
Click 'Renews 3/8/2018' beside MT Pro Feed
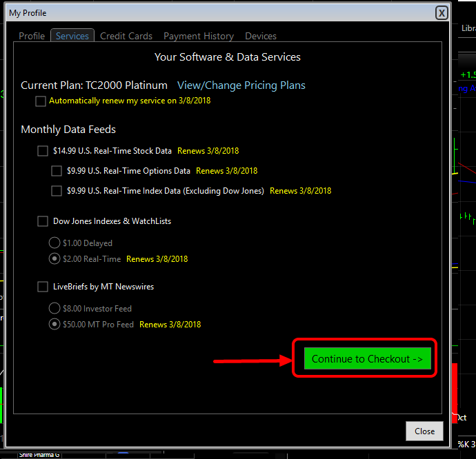pyautogui.click(x=170, y=325)
